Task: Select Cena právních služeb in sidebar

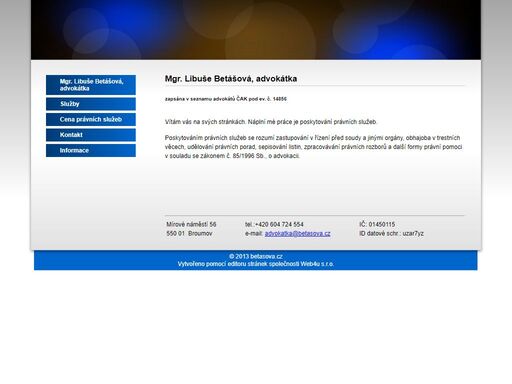Action: click(91, 119)
